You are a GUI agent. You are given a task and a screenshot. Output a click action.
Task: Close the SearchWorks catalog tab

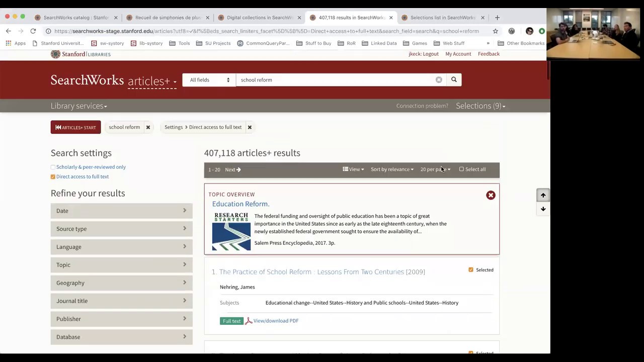(x=116, y=18)
